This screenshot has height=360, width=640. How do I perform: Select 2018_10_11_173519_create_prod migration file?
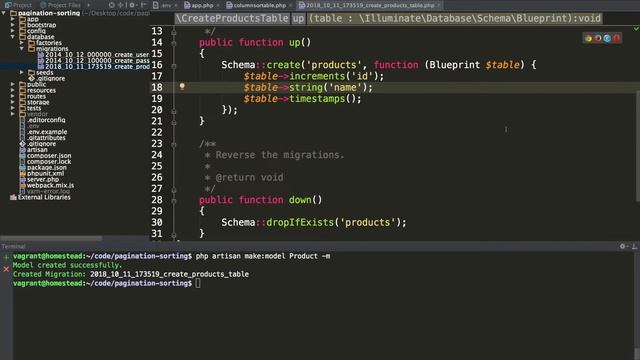point(93,67)
